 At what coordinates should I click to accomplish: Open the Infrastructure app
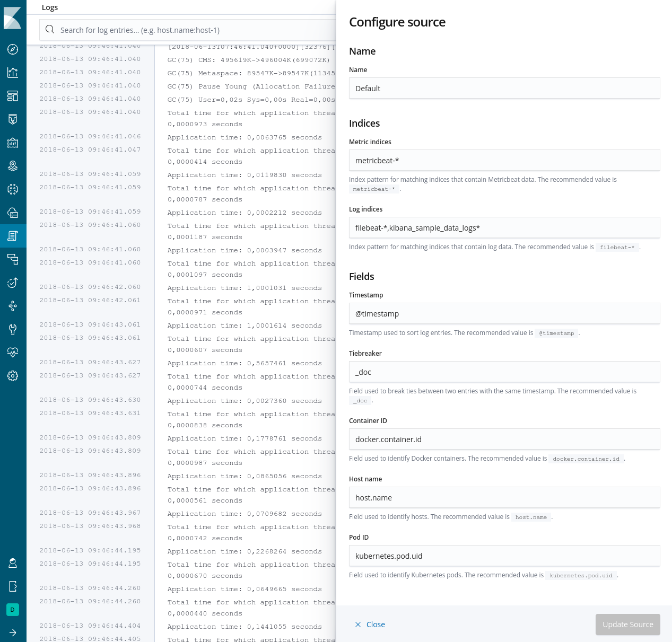pyautogui.click(x=12, y=213)
